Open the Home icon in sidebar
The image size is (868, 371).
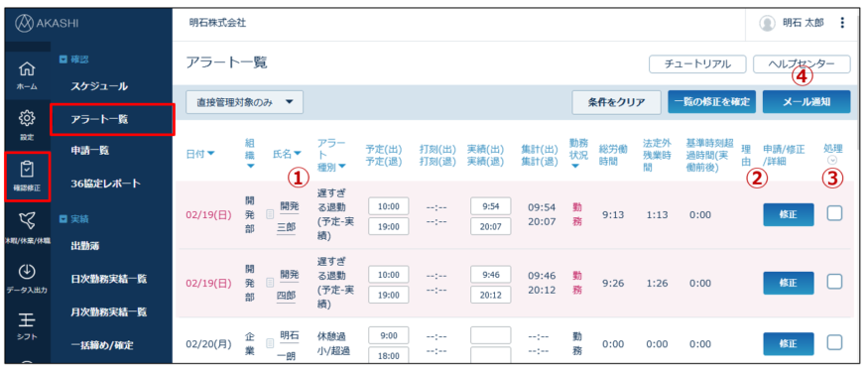tap(27, 70)
